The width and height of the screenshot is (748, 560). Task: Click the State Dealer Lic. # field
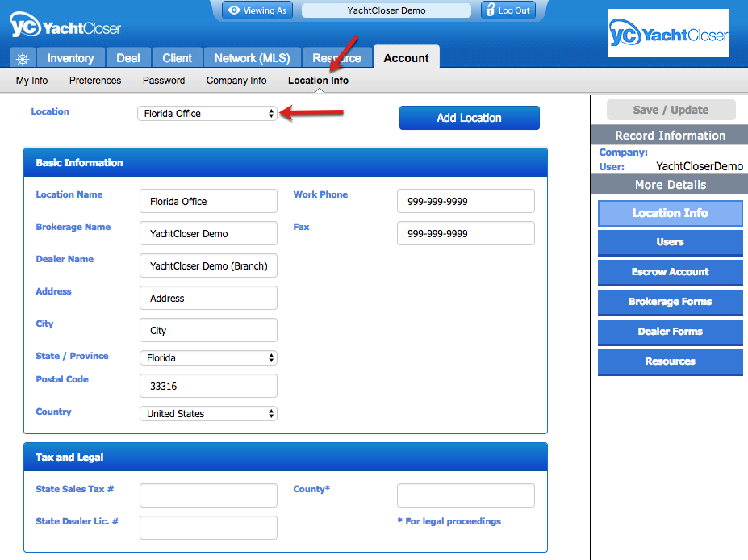click(208, 528)
